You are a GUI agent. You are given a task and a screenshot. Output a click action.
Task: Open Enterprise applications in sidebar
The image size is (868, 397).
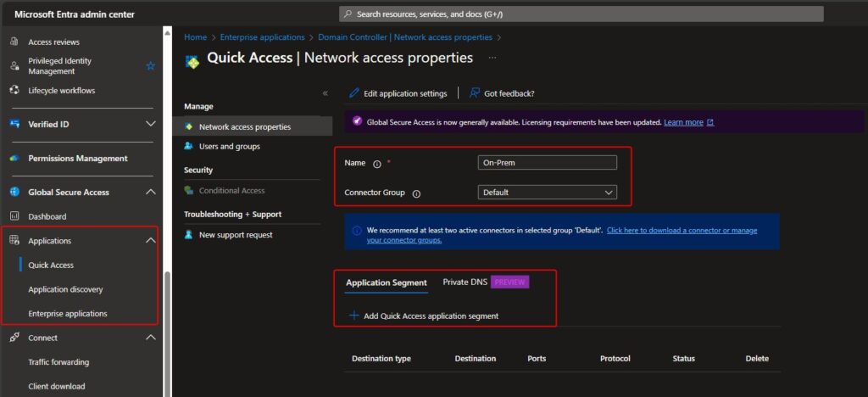click(68, 313)
